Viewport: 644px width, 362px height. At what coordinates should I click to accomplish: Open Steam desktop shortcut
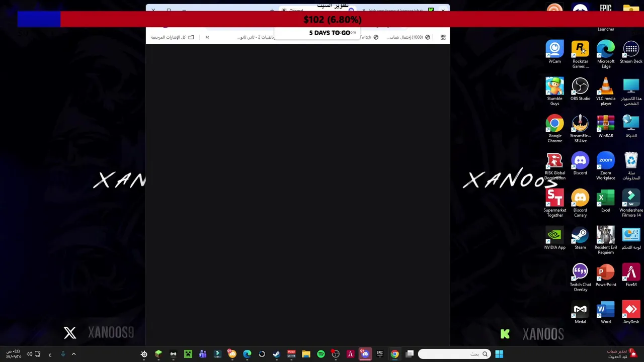click(580, 238)
